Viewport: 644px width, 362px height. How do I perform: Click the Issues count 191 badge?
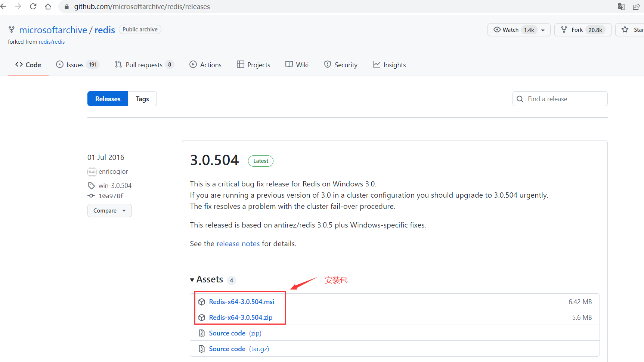[x=93, y=65]
